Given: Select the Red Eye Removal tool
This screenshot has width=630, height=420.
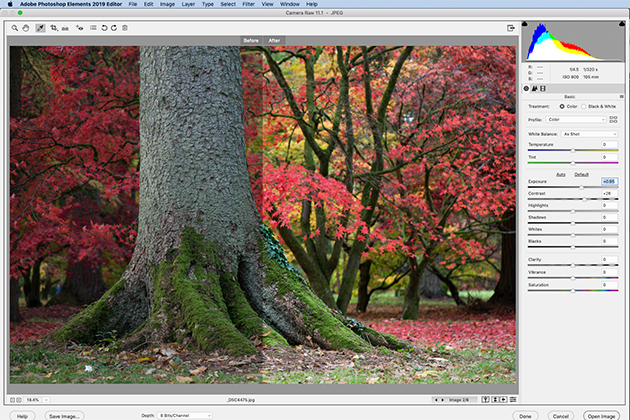Looking at the screenshot, I should (x=80, y=28).
